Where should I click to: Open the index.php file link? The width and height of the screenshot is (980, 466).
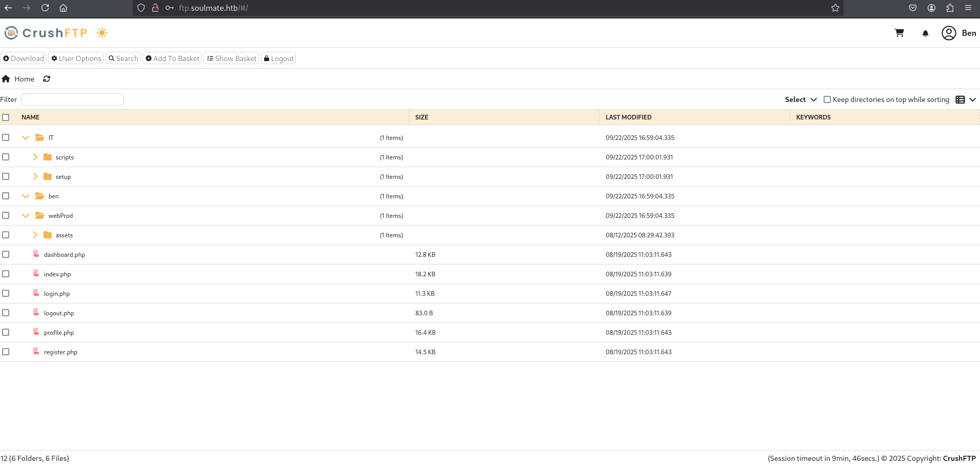point(57,274)
